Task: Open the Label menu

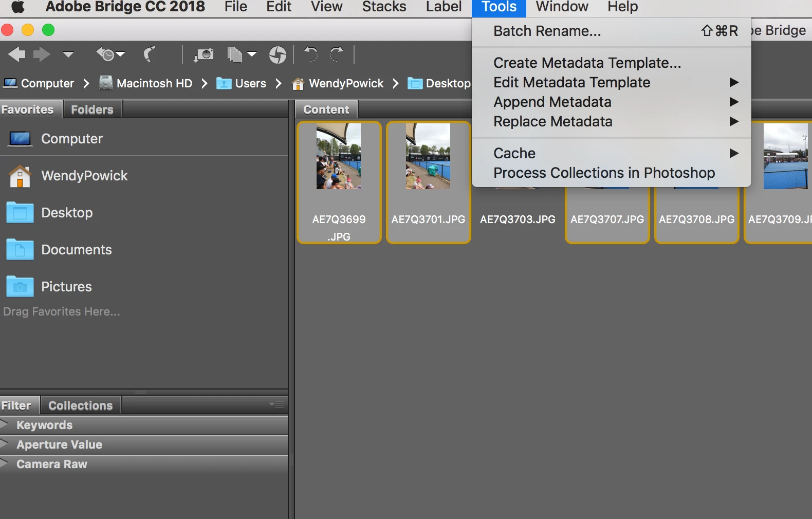Action: click(444, 7)
